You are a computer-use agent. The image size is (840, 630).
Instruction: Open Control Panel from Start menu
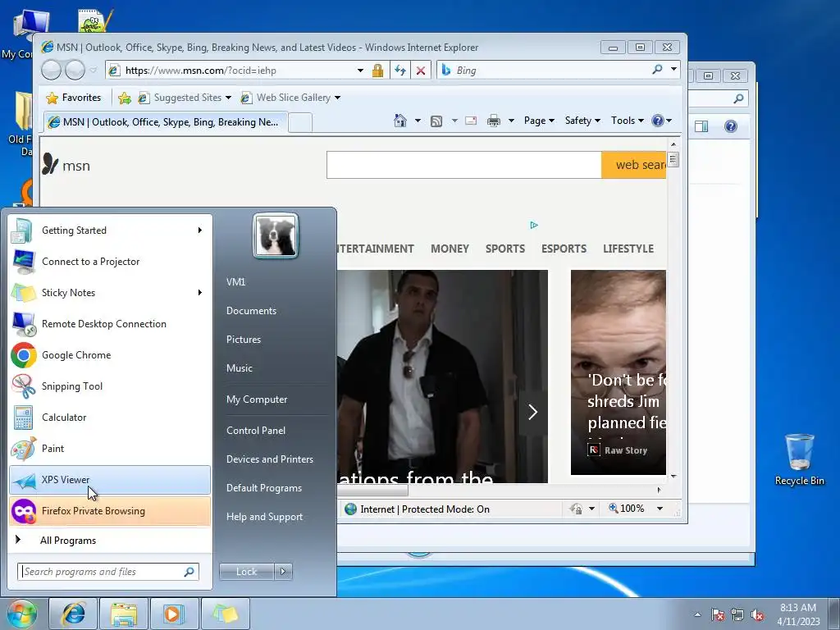(256, 430)
